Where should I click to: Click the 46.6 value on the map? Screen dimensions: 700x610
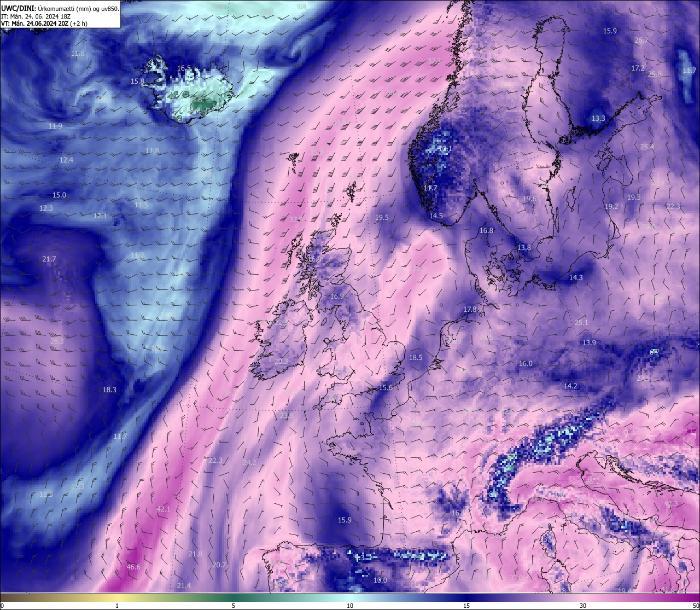coord(133,567)
